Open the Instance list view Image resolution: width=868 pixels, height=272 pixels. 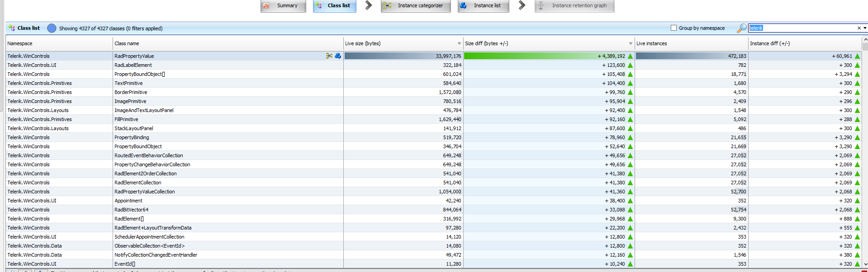[483, 6]
